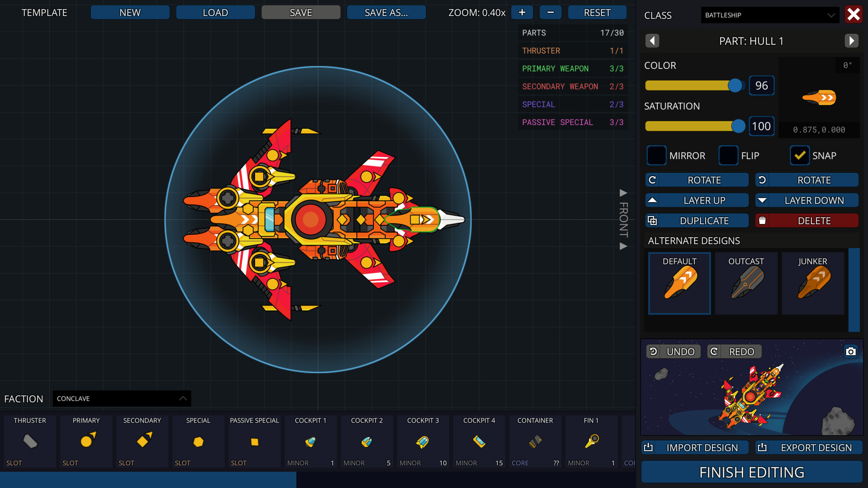Select the counterclockwise Rotate icon

coord(763,180)
